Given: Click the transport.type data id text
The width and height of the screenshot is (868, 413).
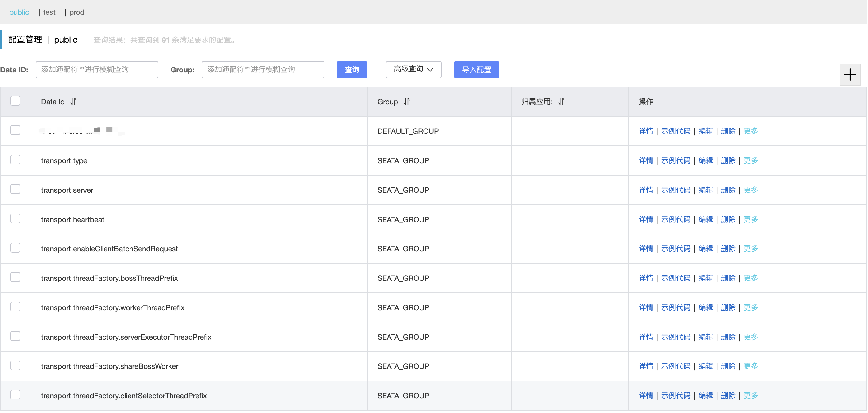Looking at the screenshot, I should (64, 160).
